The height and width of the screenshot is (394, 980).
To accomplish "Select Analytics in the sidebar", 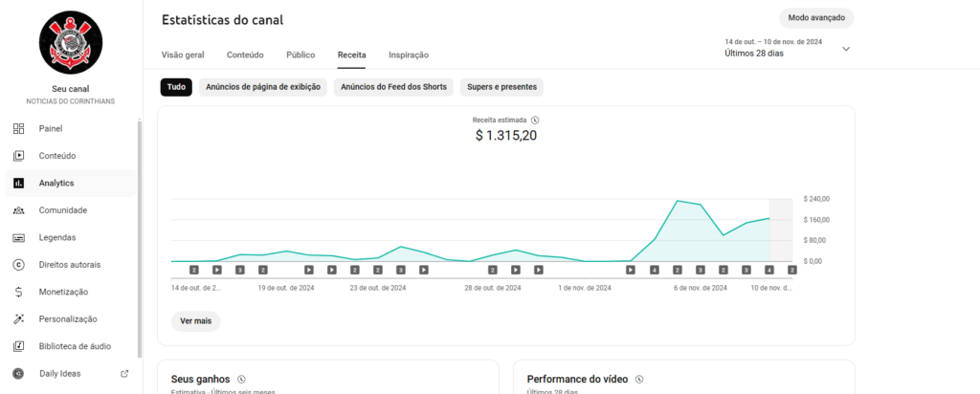I will click(70, 183).
